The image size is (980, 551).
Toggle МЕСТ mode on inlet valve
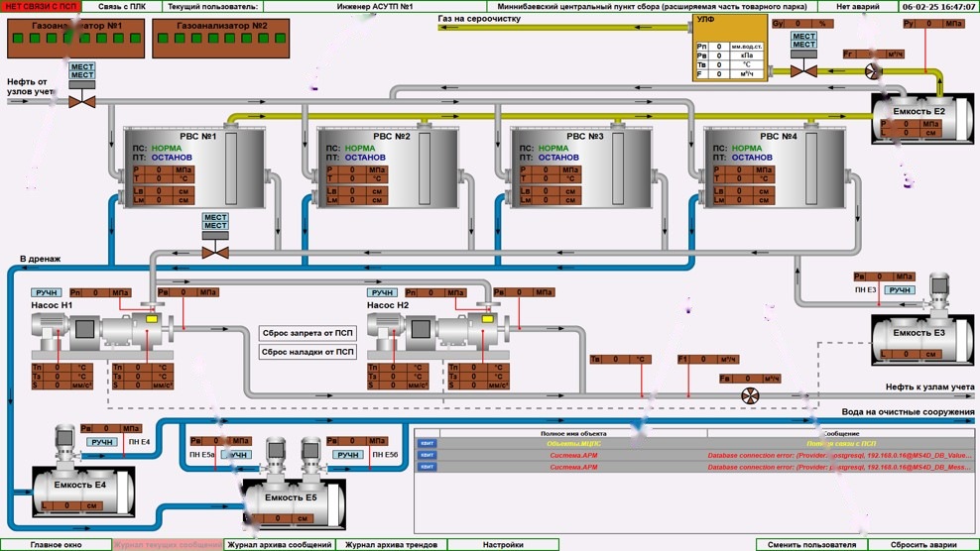tap(82, 70)
